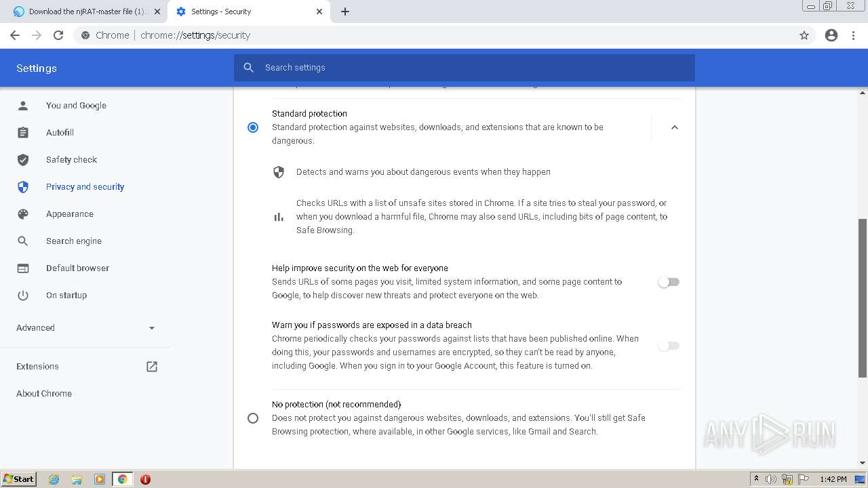Click the blue shield icon beside Privacy and security
868x488 pixels.
[x=23, y=186]
